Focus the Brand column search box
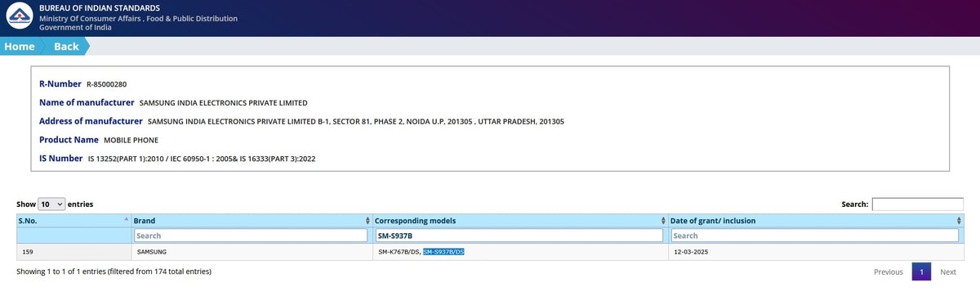Viewport: 980px width, 301px height. point(251,236)
